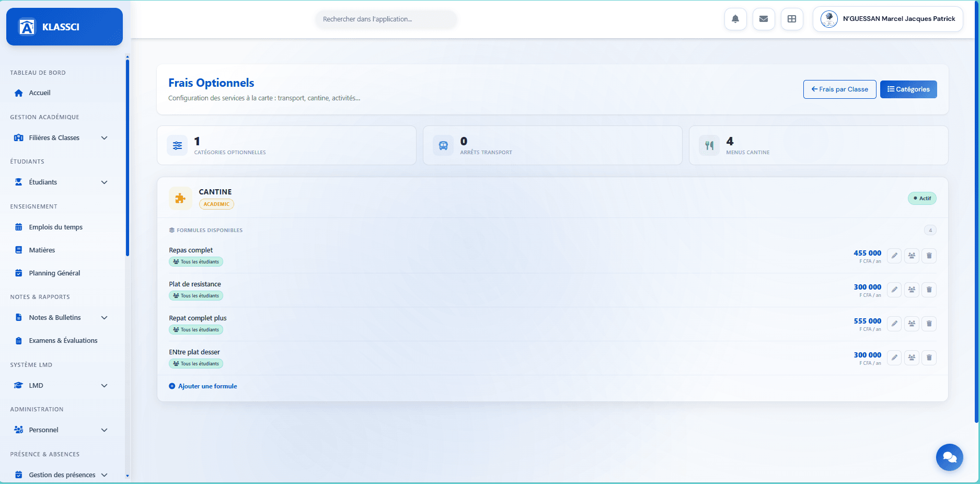The width and height of the screenshot is (980, 484).
Task: Delete the ENtre plat desser formula
Action: [x=929, y=358]
